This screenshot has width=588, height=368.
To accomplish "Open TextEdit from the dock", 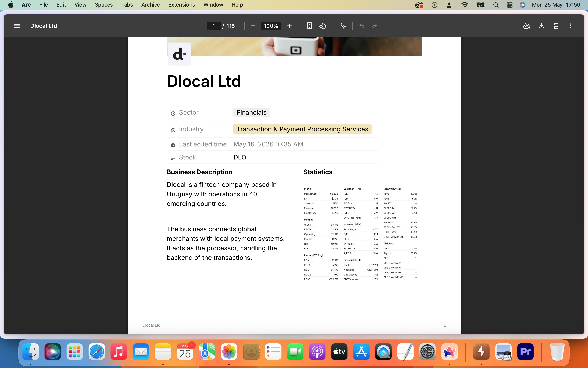I will click(x=405, y=351).
